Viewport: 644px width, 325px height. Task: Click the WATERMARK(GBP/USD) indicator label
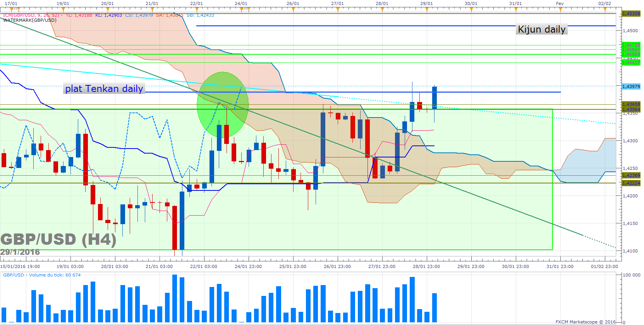pos(29,20)
